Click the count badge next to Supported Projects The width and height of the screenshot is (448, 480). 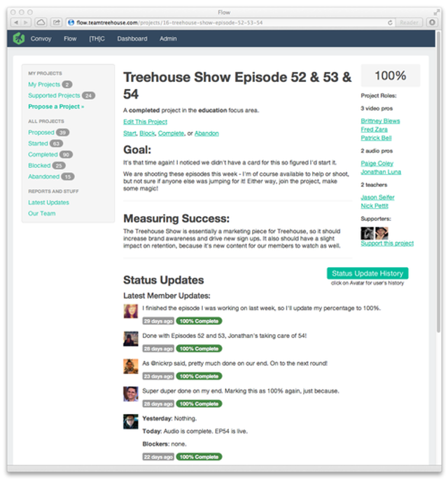[x=88, y=96]
